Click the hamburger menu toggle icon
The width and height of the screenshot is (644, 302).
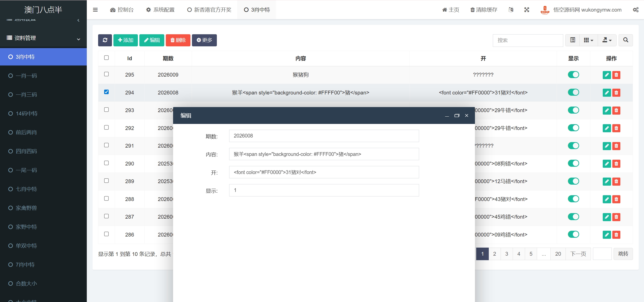95,10
